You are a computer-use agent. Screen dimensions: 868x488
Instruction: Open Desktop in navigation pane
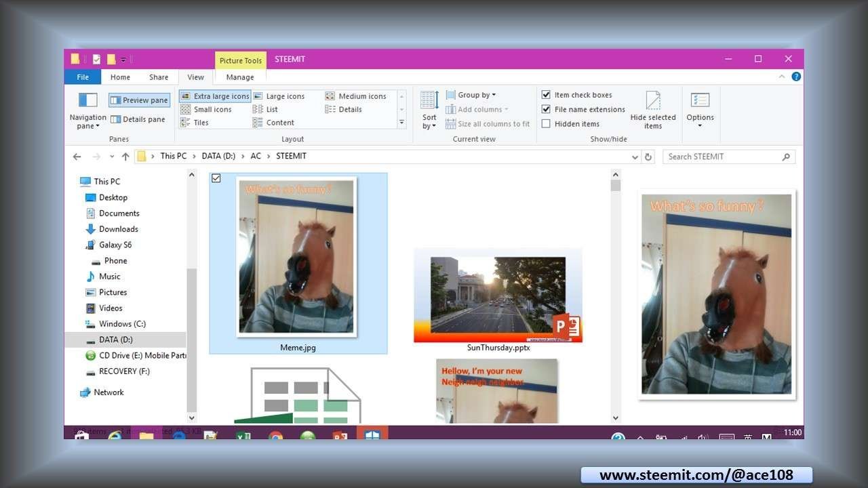coord(106,197)
